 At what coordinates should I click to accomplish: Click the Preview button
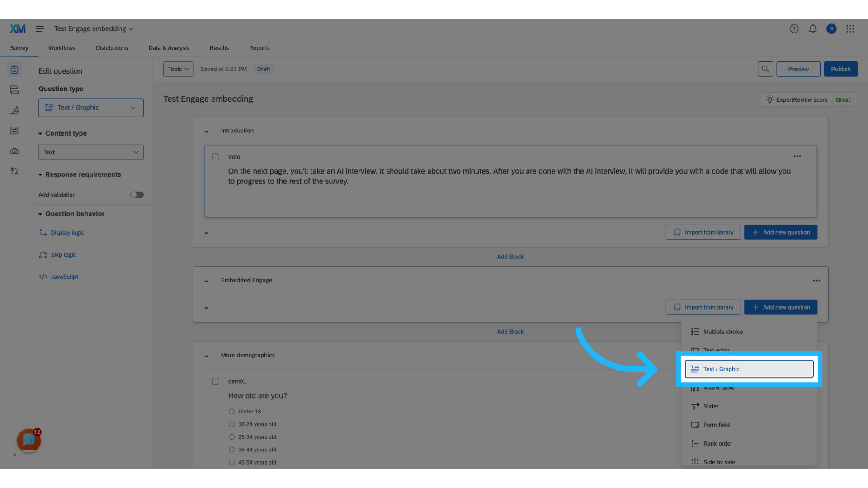click(x=798, y=69)
